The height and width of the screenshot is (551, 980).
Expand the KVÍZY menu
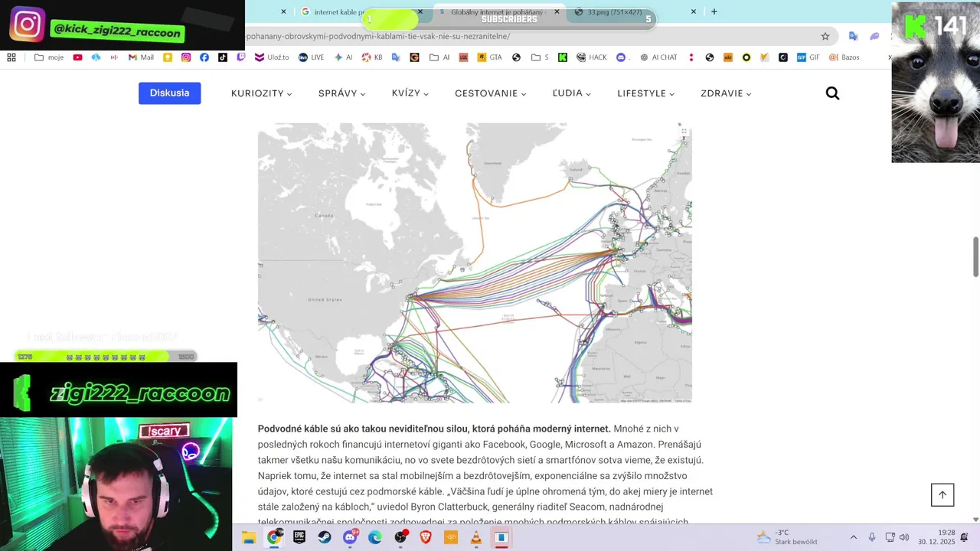(410, 93)
